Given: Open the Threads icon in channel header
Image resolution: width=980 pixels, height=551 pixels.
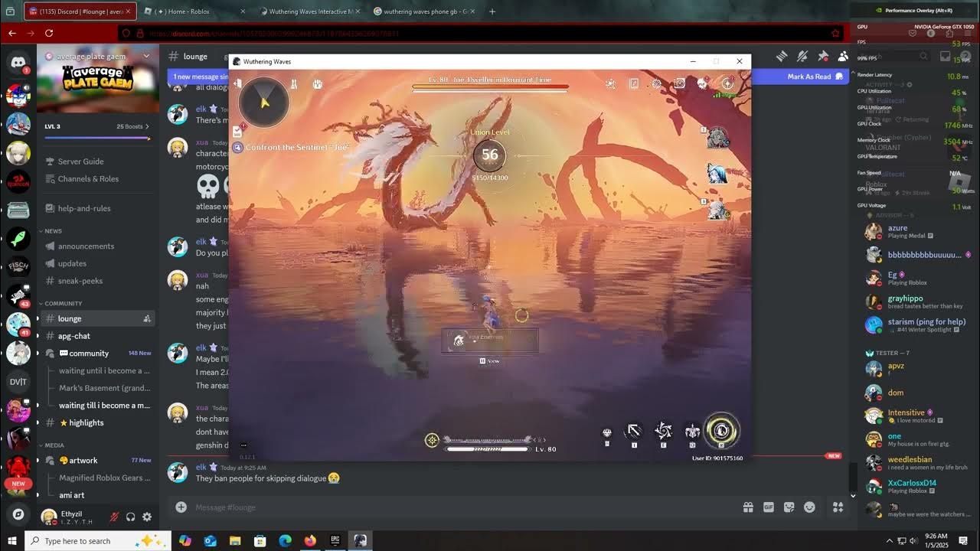Looking at the screenshot, I should point(782,56).
